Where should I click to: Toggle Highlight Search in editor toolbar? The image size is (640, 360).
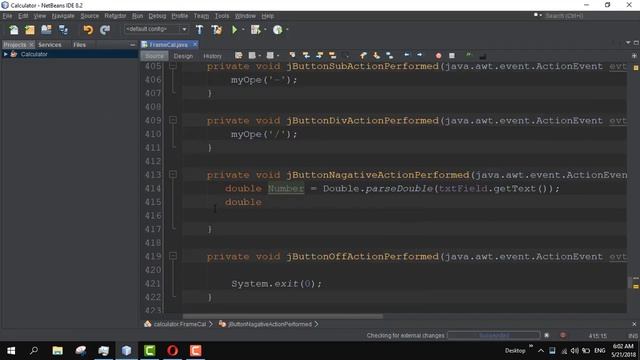(x=333, y=55)
